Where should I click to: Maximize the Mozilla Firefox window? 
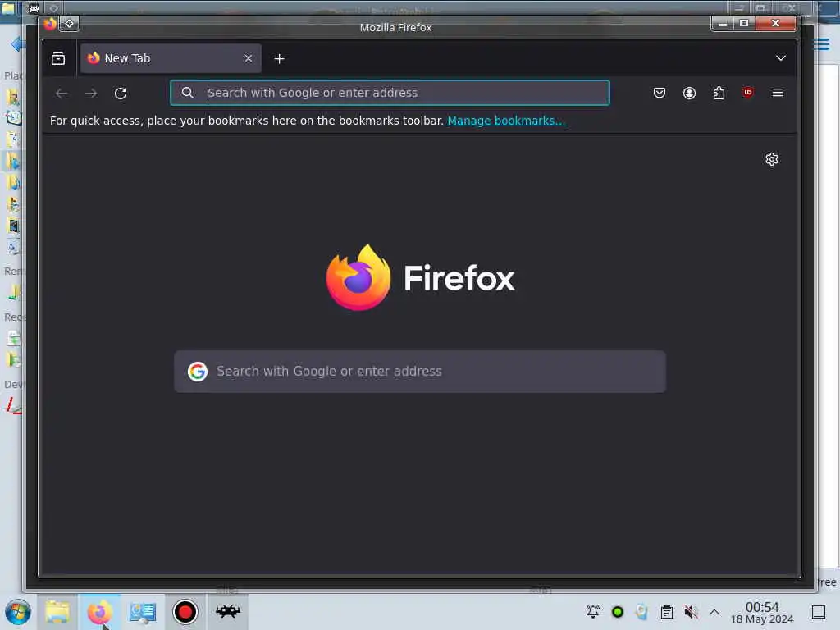[744, 23]
